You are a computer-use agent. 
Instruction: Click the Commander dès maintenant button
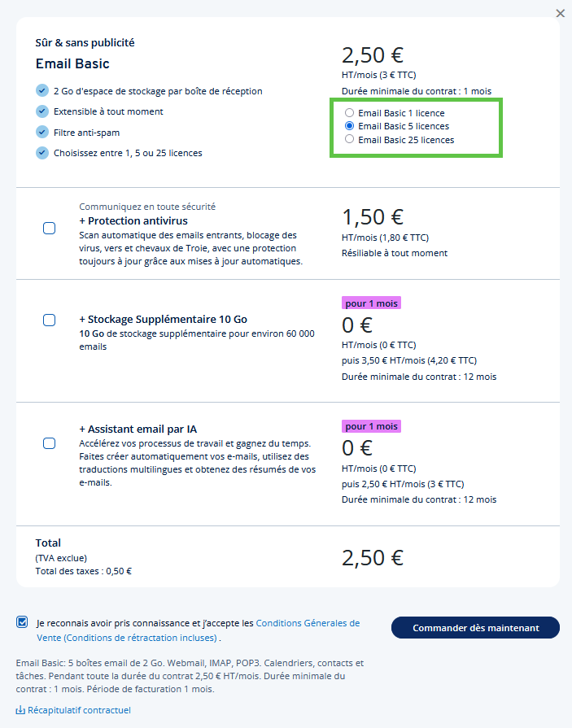[x=475, y=628]
